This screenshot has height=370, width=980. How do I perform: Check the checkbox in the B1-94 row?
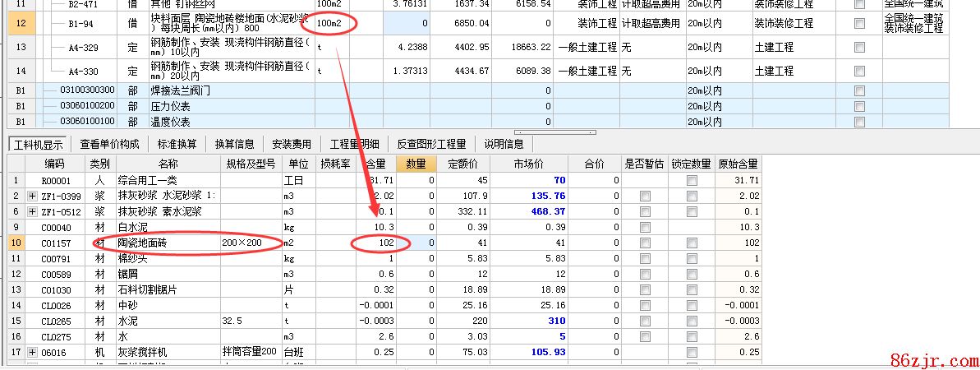pos(859,24)
